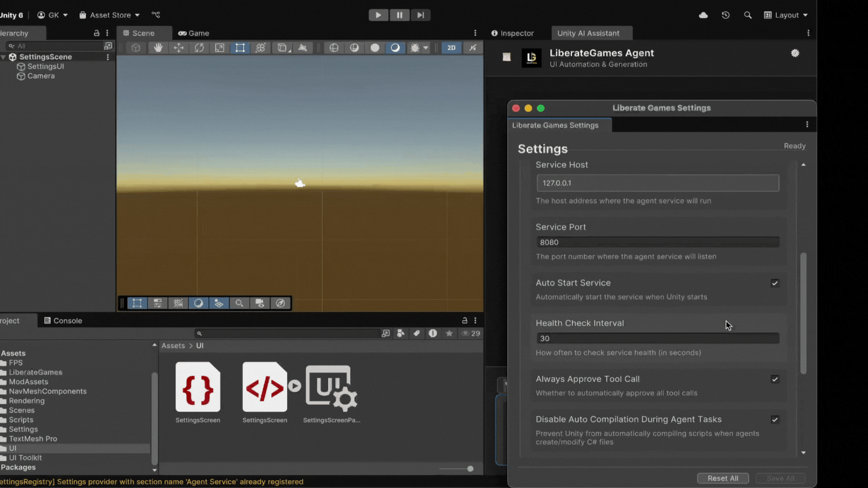This screenshot has width=868, height=488.
Task: Select the Rotate tool
Action: point(199,47)
